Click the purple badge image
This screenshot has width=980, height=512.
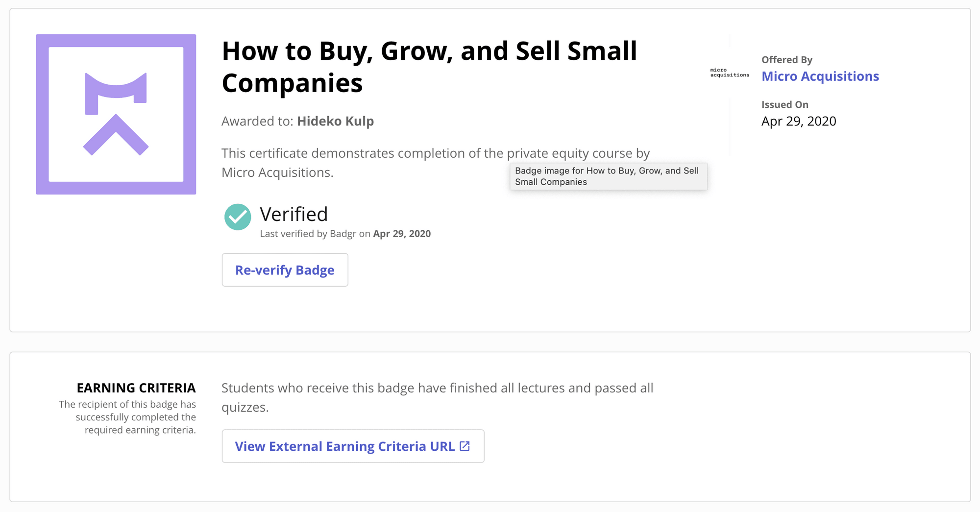point(116,114)
